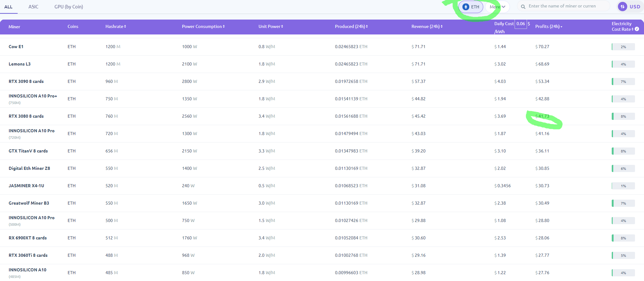This screenshot has width=644, height=281.
Task: Click the electricity cost per kWh field
Action: coord(520,24)
